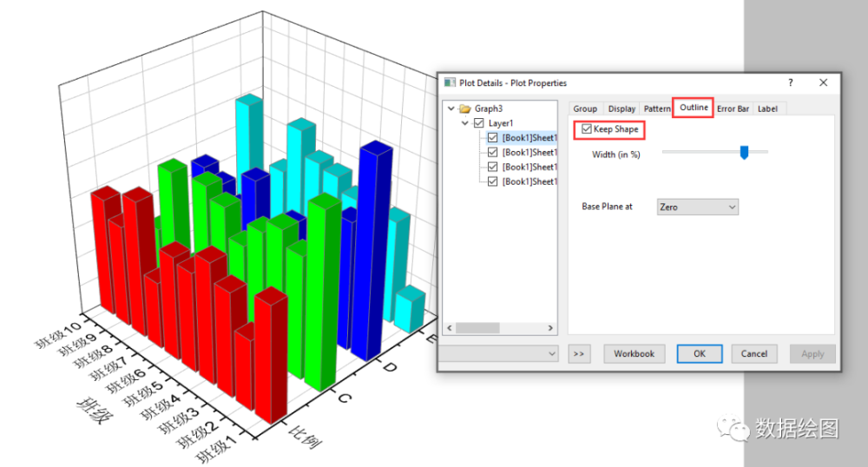Open the Base Plane at dropdown
Screen dimensions: 868x467
pos(698,207)
